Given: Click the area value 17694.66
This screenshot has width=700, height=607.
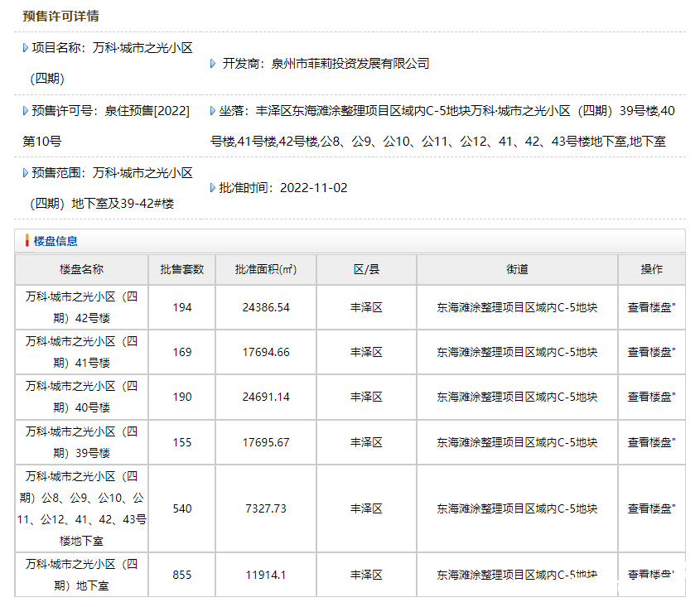Looking at the screenshot, I should coord(266,352).
